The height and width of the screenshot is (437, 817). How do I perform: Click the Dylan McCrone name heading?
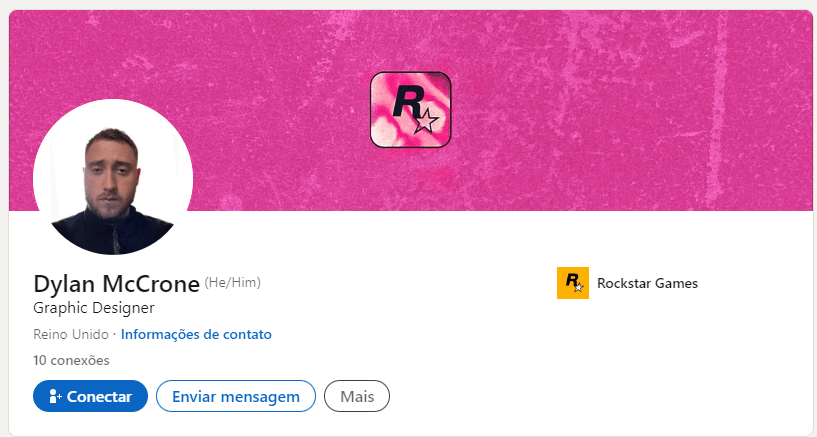tap(116, 284)
